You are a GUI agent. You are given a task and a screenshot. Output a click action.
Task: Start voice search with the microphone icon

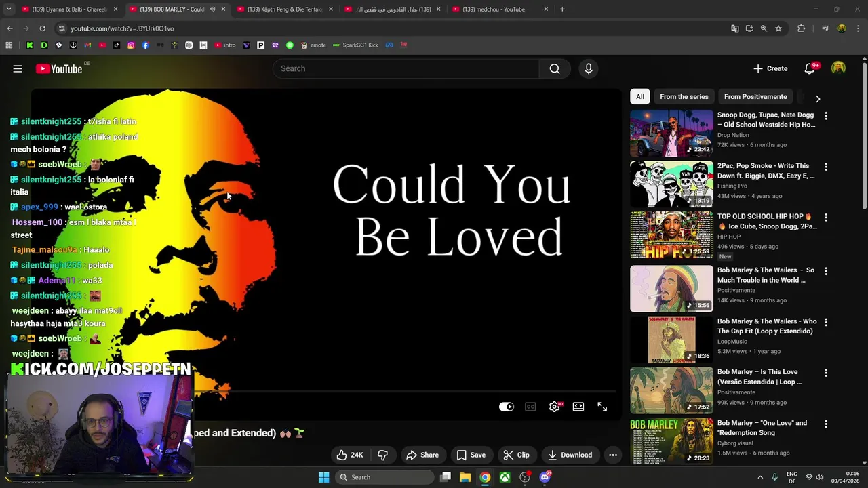pyautogui.click(x=588, y=68)
